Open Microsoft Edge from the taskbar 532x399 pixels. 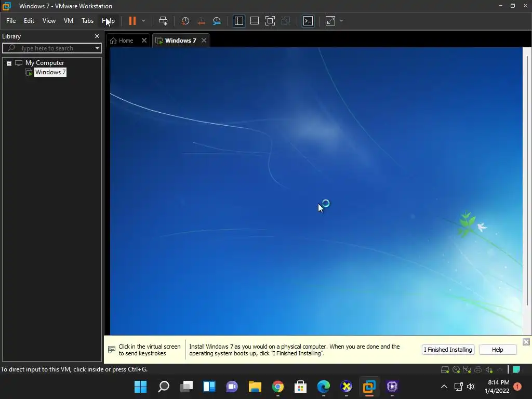(323, 387)
